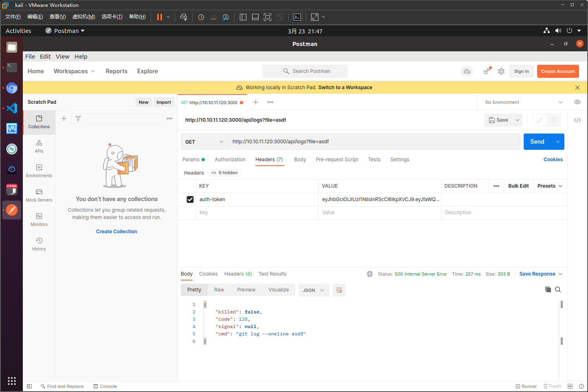Open the Ubuntu show applications grid
The image size is (588, 392).
click(12, 381)
